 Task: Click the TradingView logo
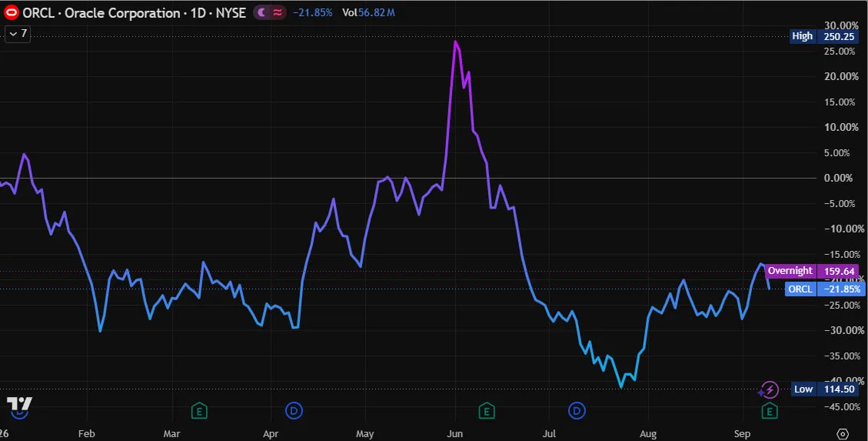[18, 403]
